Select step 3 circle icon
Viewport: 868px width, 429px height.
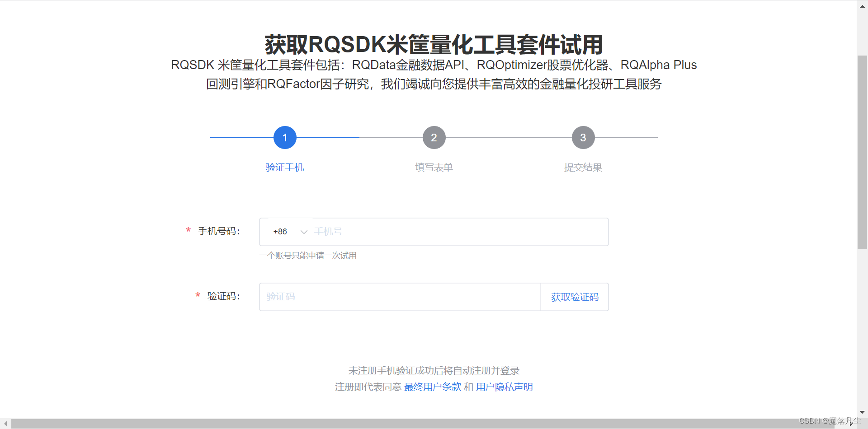tap(583, 137)
